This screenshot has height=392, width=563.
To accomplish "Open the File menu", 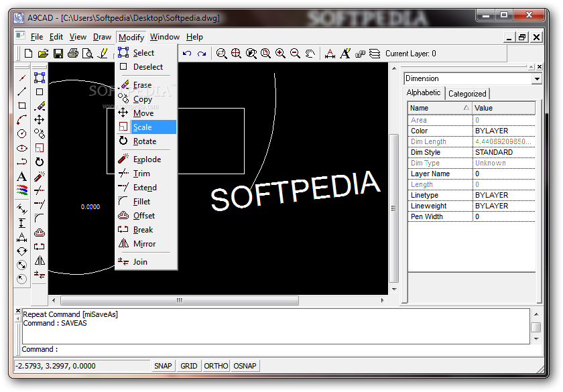I will (37, 37).
